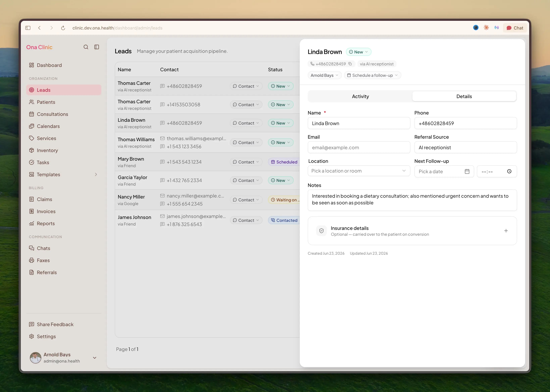Toggle the browser sidebar panel icon
The height and width of the screenshot is (392, 550).
[28, 28]
